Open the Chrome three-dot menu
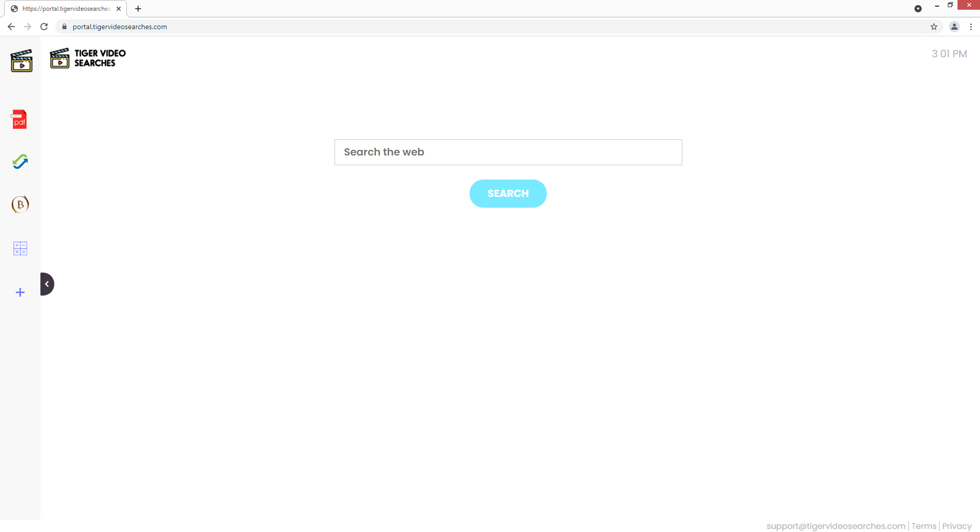Viewport: 980px width, 532px height. 971,27
